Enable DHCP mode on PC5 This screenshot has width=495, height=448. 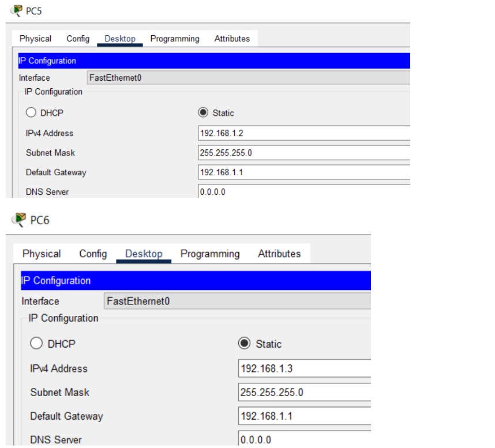31,112
